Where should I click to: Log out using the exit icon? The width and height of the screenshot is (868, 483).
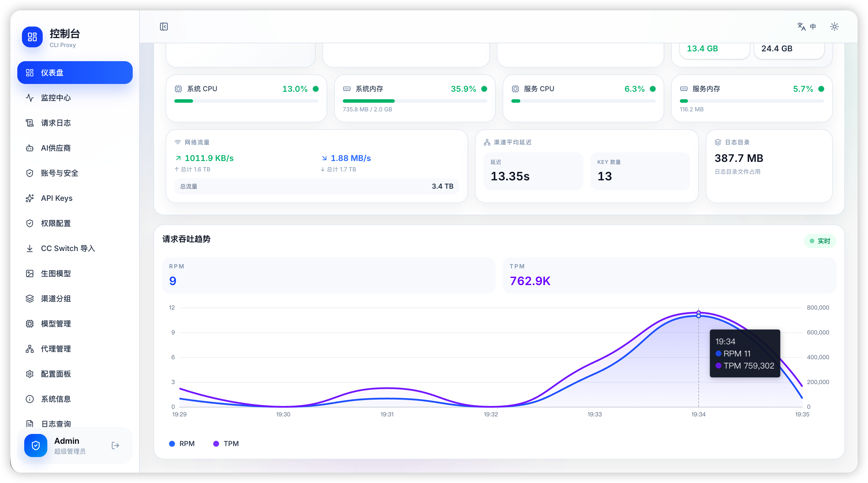[115, 445]
